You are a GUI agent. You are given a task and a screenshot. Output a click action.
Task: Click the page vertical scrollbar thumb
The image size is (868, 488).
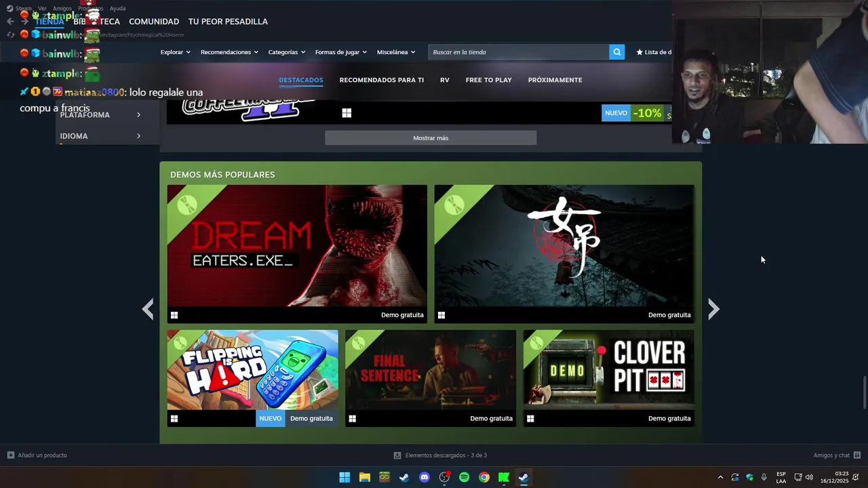(x=864, y=392)
